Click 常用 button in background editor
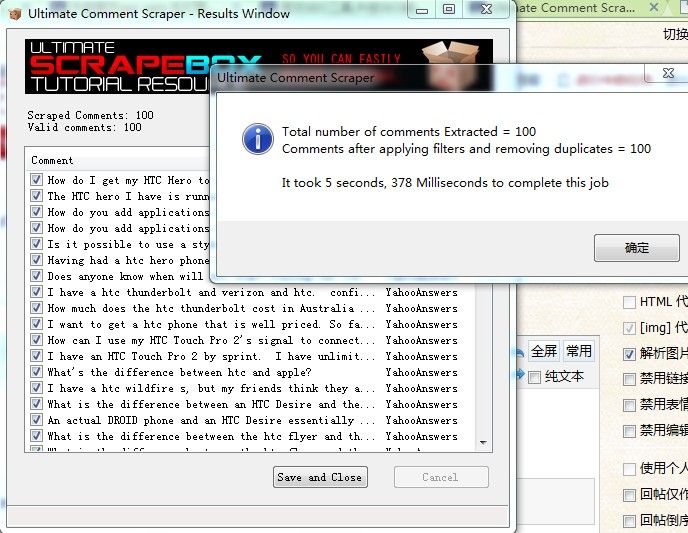The height and width of the screenshot is (533, 688). point(579,351)
